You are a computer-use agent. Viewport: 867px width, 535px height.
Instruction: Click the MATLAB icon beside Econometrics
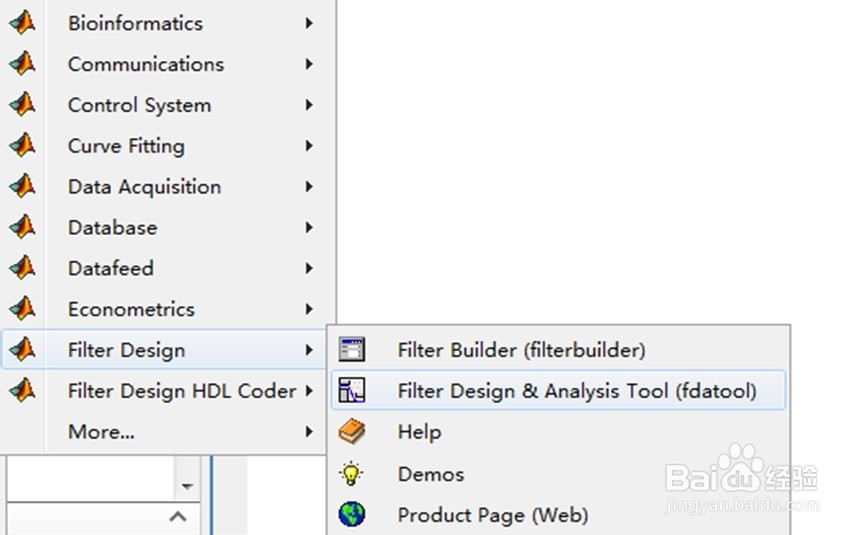point(23,309)
